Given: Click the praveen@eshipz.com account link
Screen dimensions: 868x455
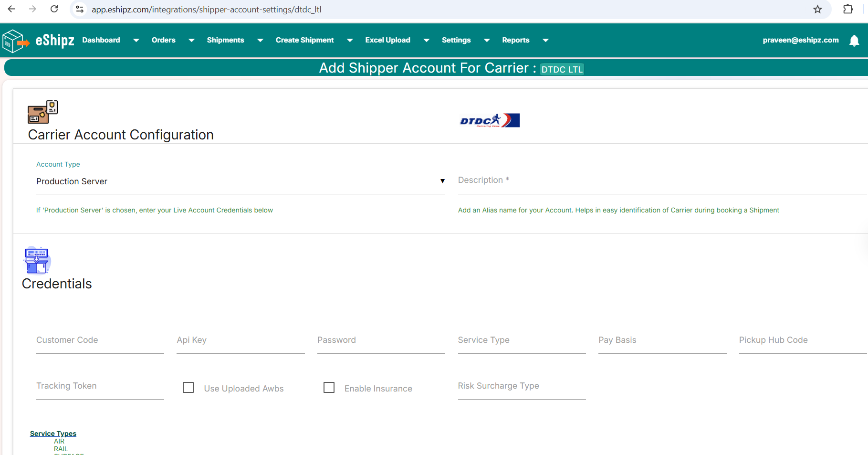Looking at the screenshot, I should (801, 40).
